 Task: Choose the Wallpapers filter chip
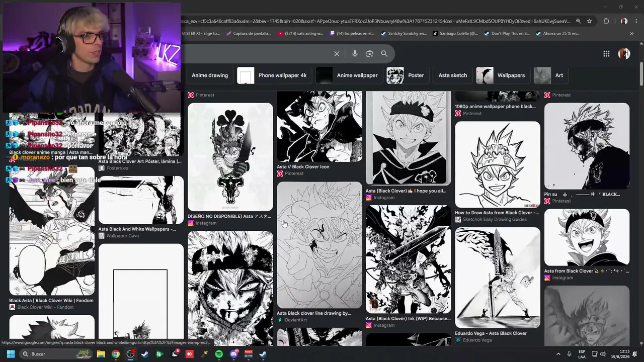[x=503, y=75]
